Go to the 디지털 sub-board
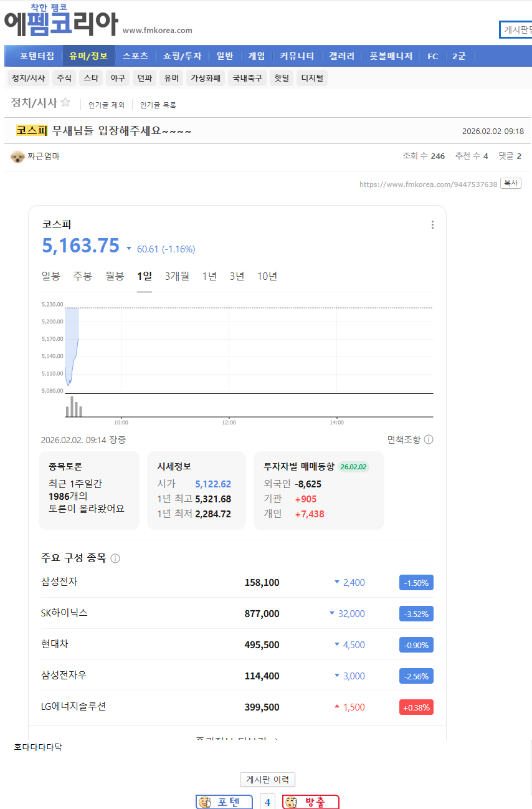 [x=312, y=79]
